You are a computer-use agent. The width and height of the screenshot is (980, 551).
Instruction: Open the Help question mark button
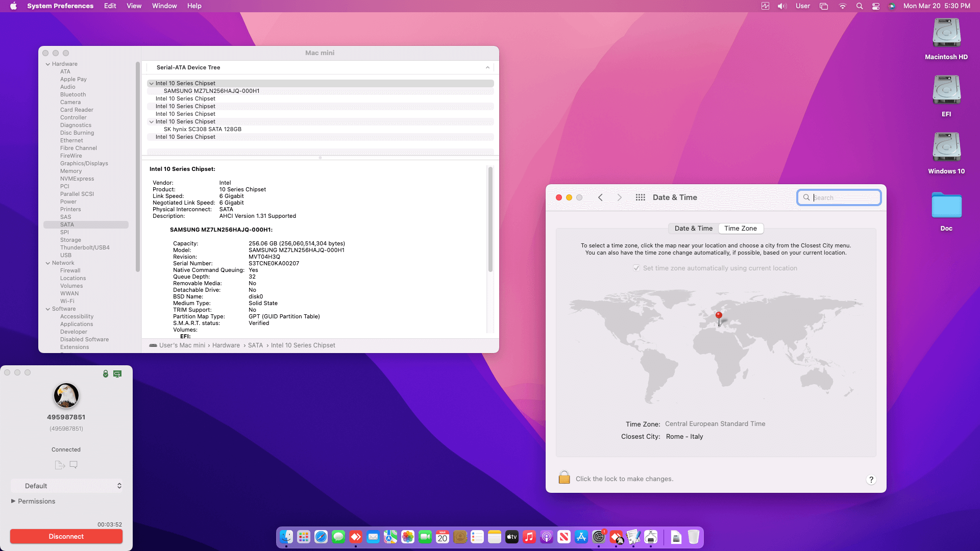pyautogui.click(x=871, y=479)
